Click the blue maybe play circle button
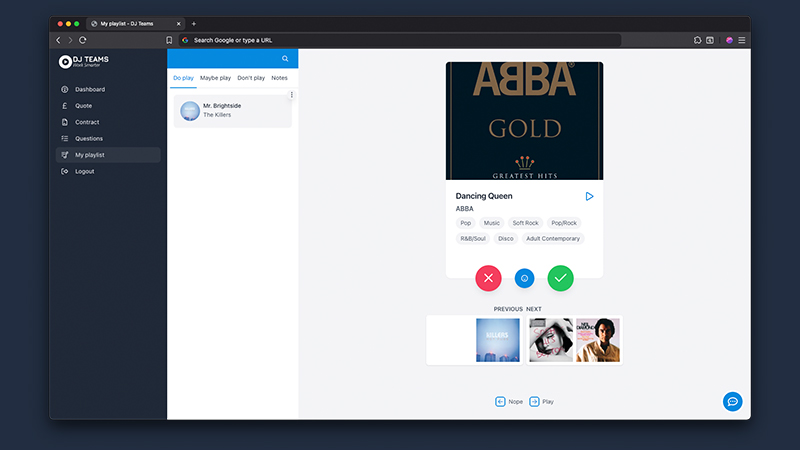Viewport: 800px width, 450px height. click(x=524, y=279)
